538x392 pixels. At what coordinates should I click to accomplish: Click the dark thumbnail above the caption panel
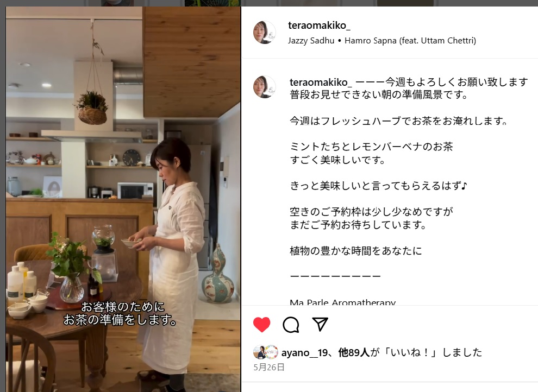pos(405,3)
